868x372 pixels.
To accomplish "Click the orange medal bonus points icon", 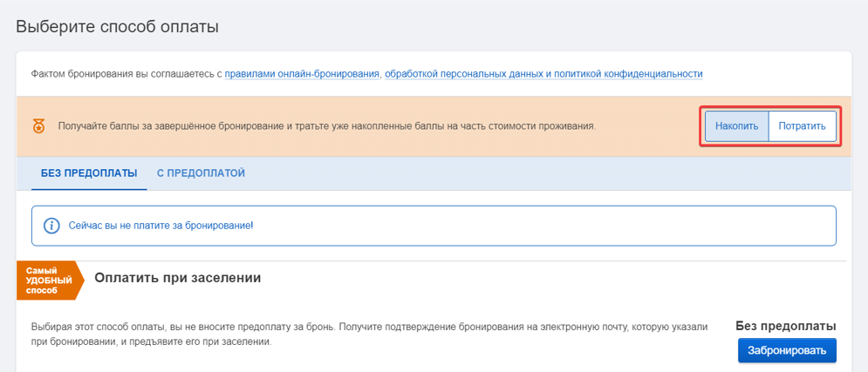I will click(x=38, y=126).
